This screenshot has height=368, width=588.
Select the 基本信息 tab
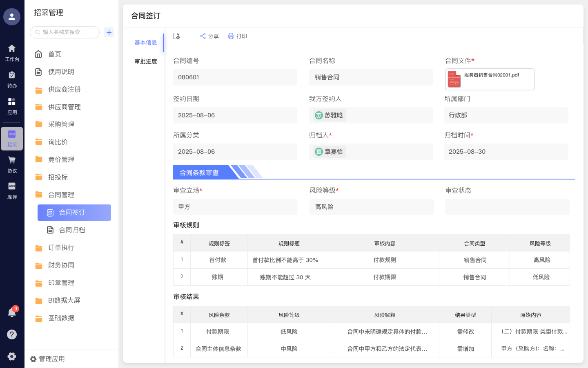pyautogui.click(x=146, y=43)
